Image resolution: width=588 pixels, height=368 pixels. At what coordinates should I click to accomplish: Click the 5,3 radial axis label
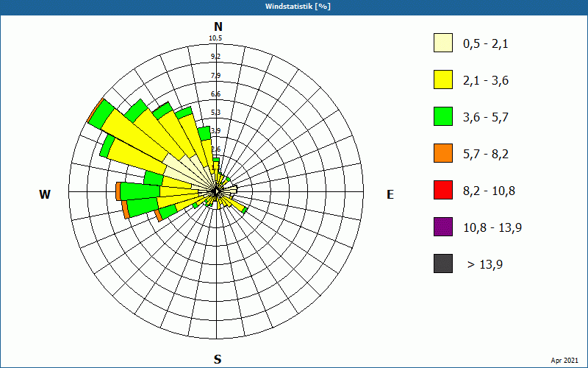coord(215,113)
